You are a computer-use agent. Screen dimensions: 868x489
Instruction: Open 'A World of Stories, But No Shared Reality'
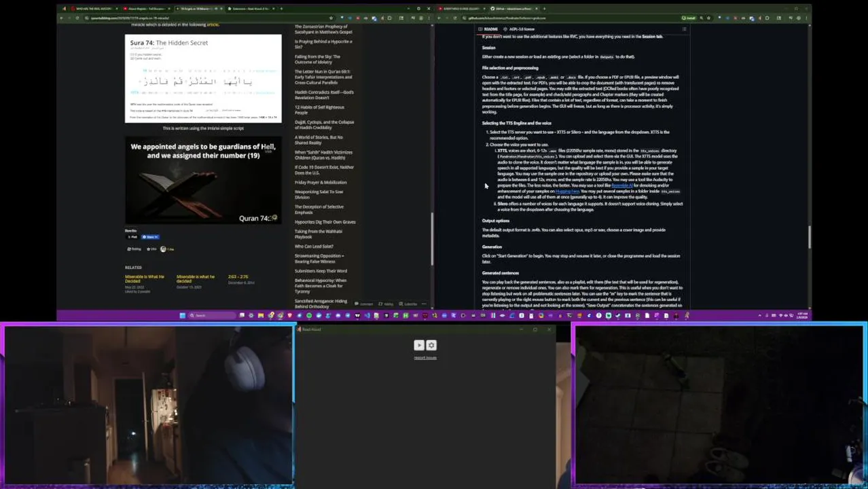coord(319,140)
